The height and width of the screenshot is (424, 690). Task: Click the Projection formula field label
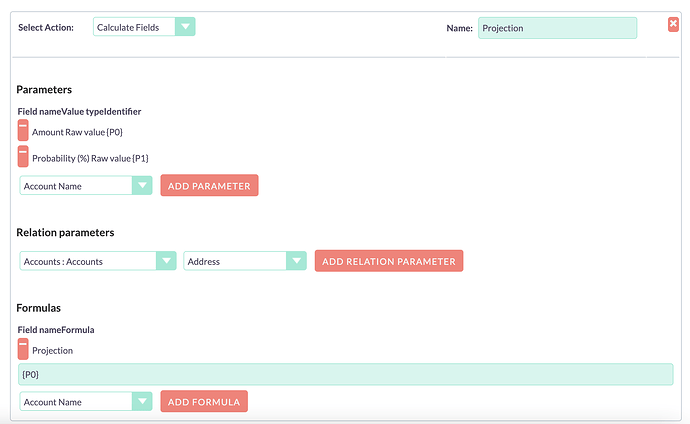(52, 351)
